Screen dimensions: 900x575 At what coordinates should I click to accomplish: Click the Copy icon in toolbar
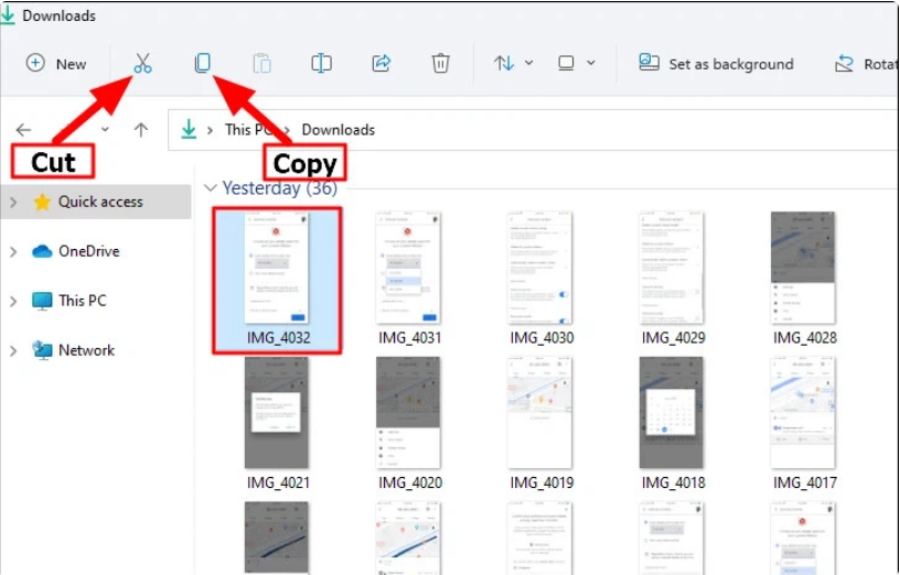(x=203, y=63)
